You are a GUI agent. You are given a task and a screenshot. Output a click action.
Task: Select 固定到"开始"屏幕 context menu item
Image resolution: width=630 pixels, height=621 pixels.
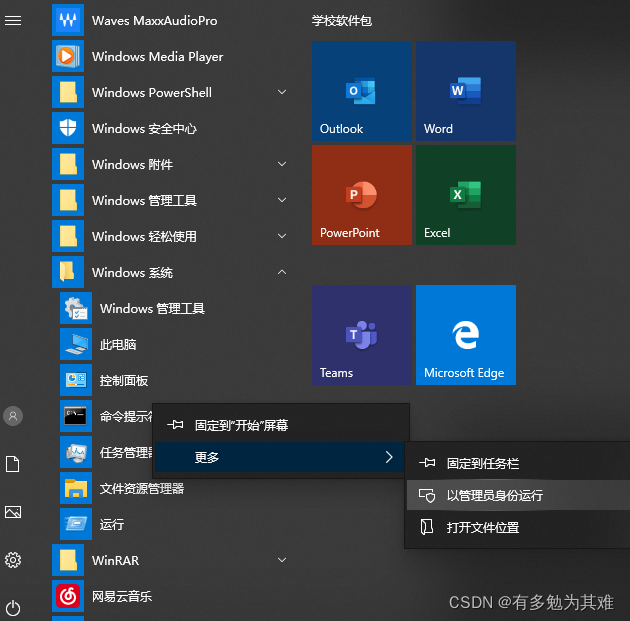pos(281,425)
